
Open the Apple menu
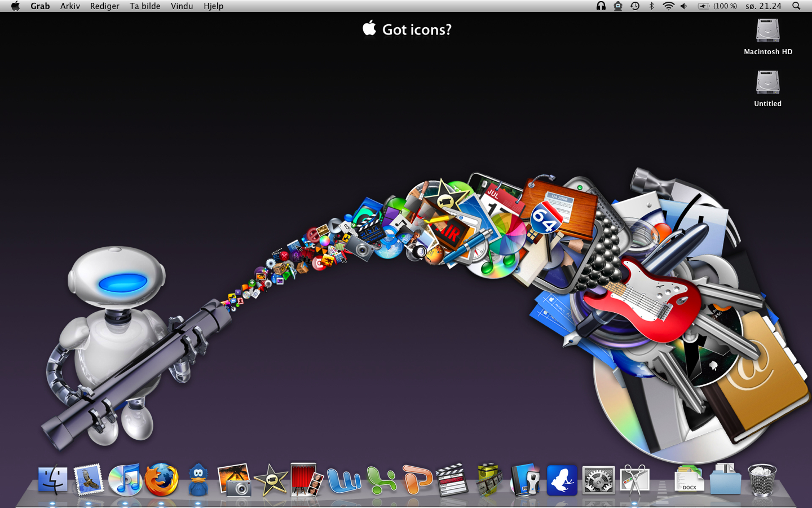(x=15, y=6)
